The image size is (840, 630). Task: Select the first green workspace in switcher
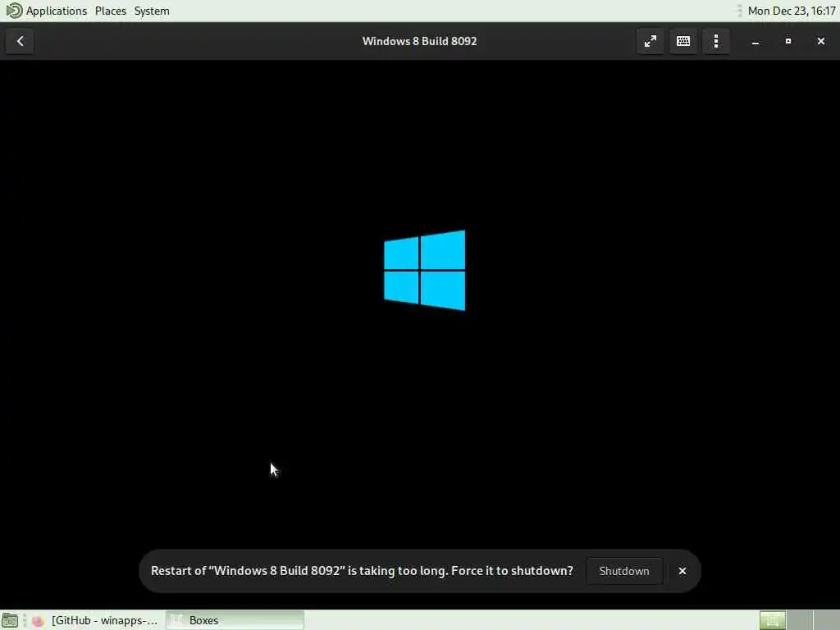(773, 620)
